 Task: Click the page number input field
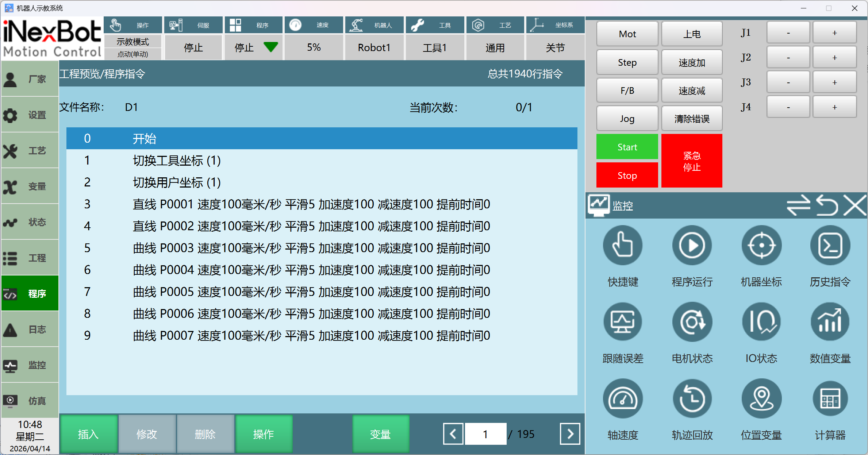pyautogui.click(x=485, y=434)
